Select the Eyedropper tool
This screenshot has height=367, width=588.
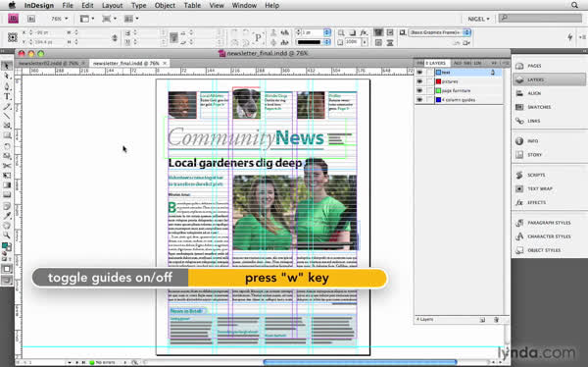[x=7, y=216]
